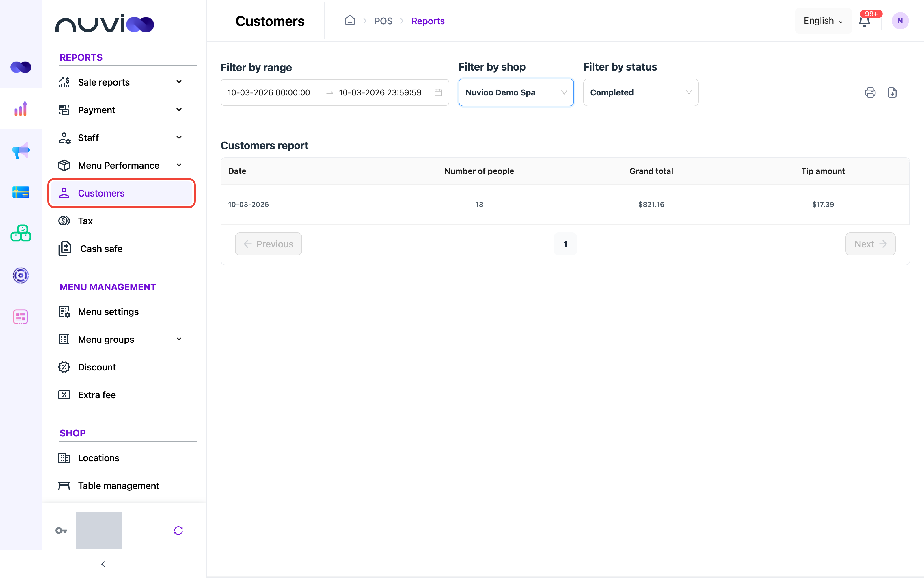Viewport: 924px width, 578px height.
Task: Click the refresh sync icon
Action: tap(178, 531)
